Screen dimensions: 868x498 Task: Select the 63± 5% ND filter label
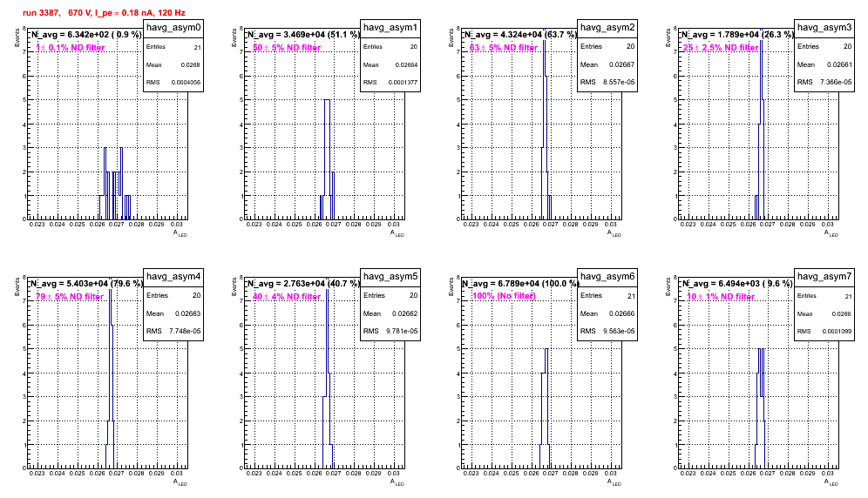click(x=504, y=48)
